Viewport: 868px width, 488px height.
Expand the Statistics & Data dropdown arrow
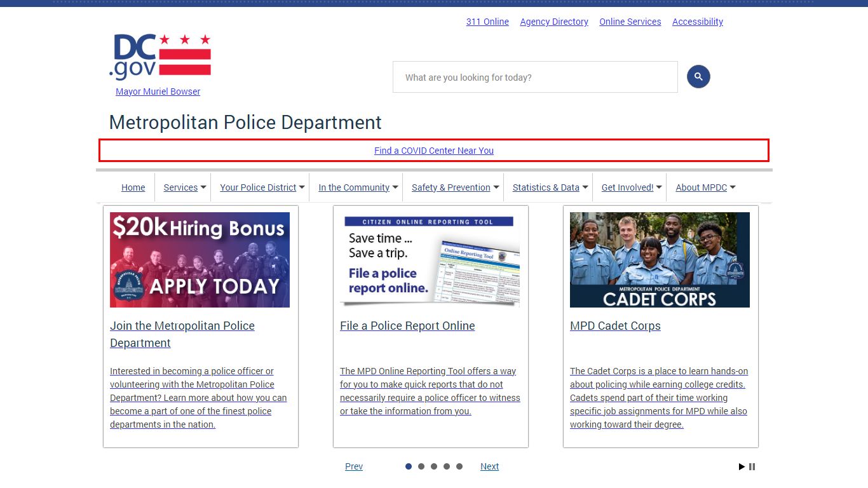tap(585, 187)
